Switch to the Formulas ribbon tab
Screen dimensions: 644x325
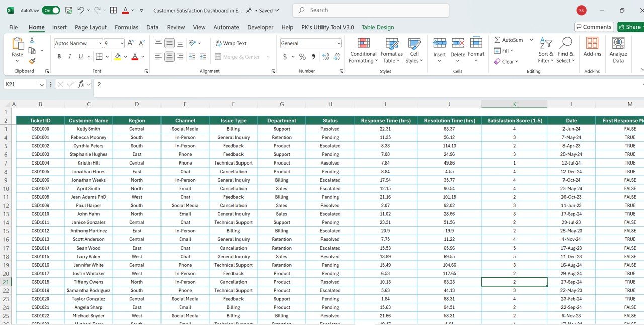(126, 27)
